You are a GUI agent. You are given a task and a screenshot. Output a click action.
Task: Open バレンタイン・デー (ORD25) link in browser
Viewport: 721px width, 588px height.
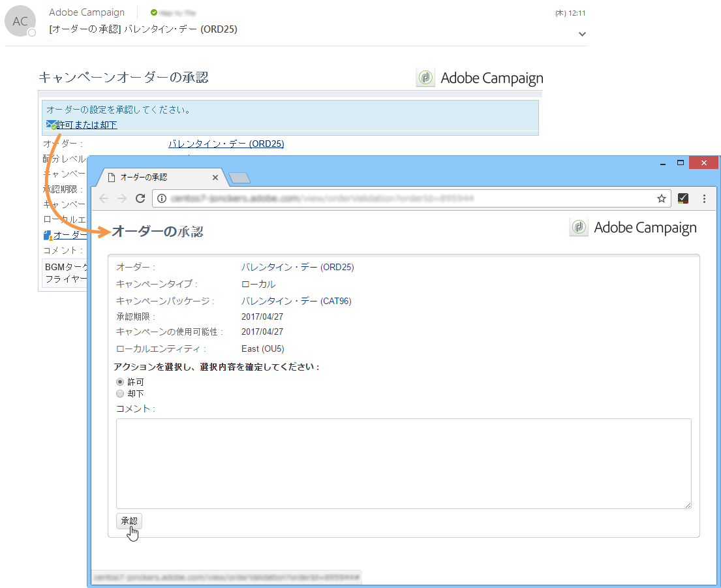298,267
